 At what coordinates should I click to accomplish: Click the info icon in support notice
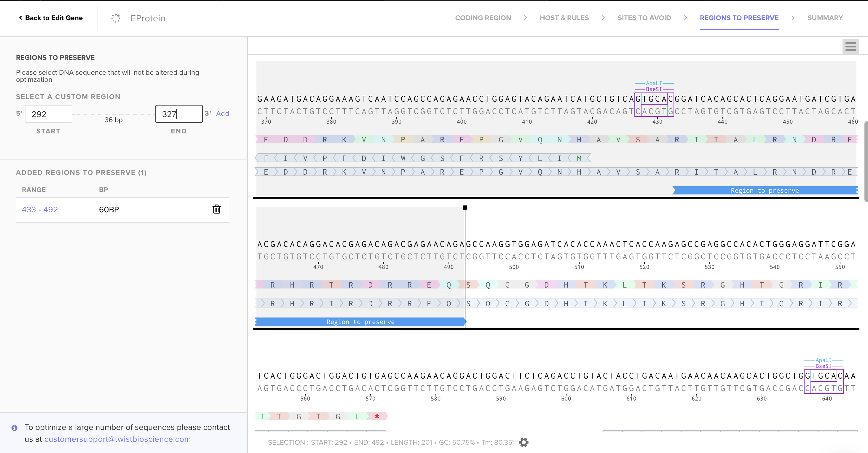[14, 428]
